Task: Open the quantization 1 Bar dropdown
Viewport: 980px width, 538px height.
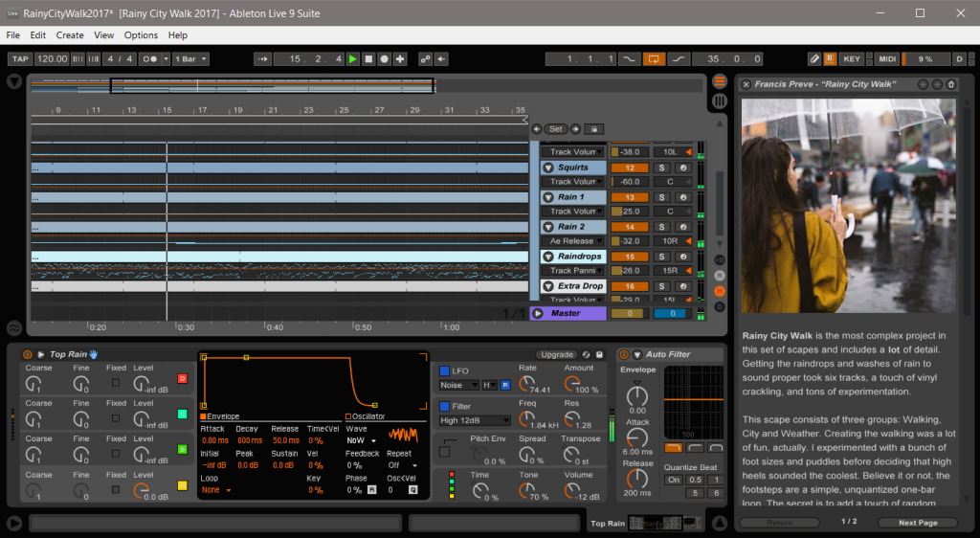Action: tap(190, 59)
